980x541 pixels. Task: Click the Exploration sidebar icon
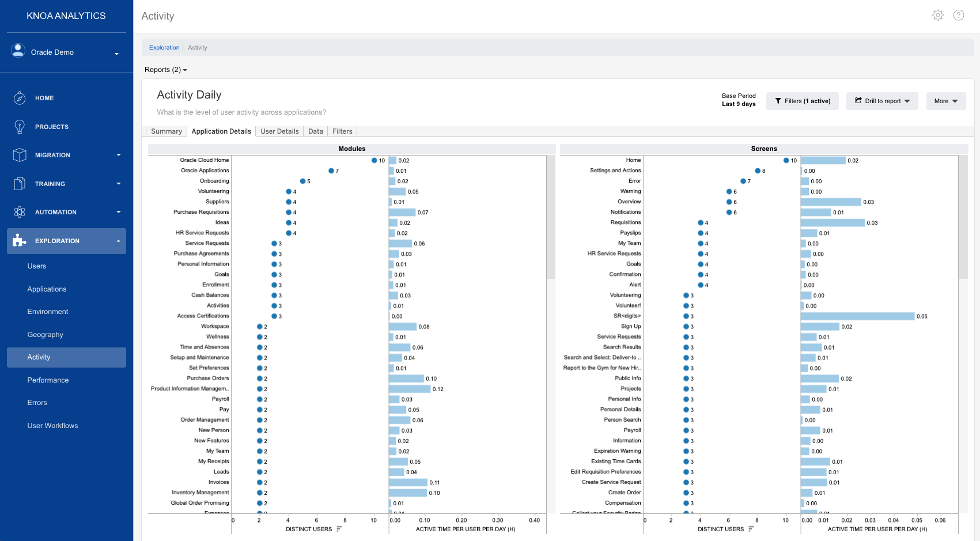point(20,241)
